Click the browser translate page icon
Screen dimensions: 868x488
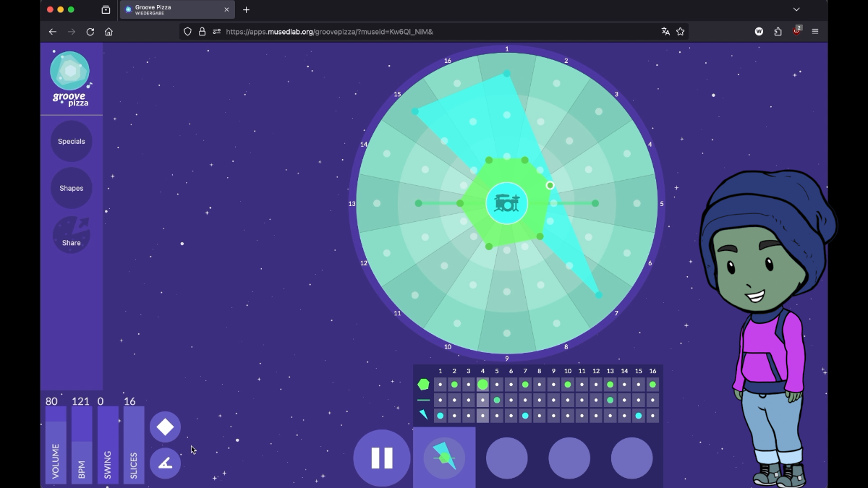pos(665,31)
